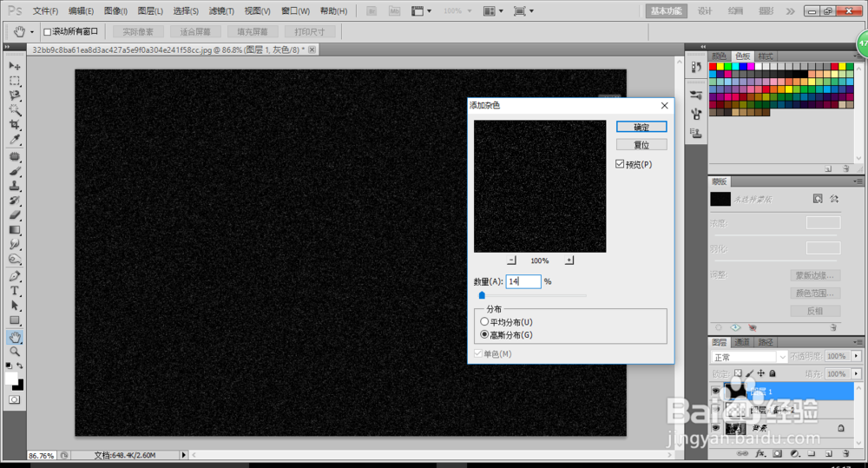Select the Rectangle shape tool

[15, 320]
